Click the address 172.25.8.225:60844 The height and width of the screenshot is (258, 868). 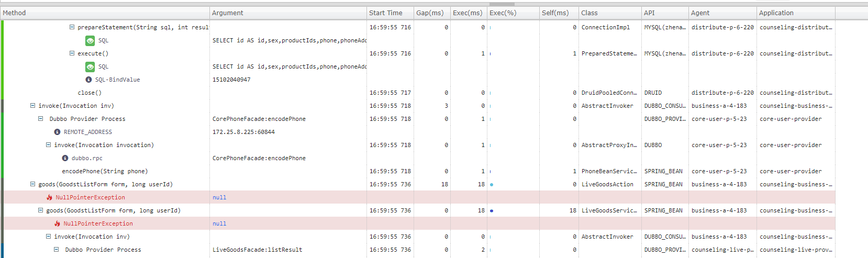(x=243, y=132)
